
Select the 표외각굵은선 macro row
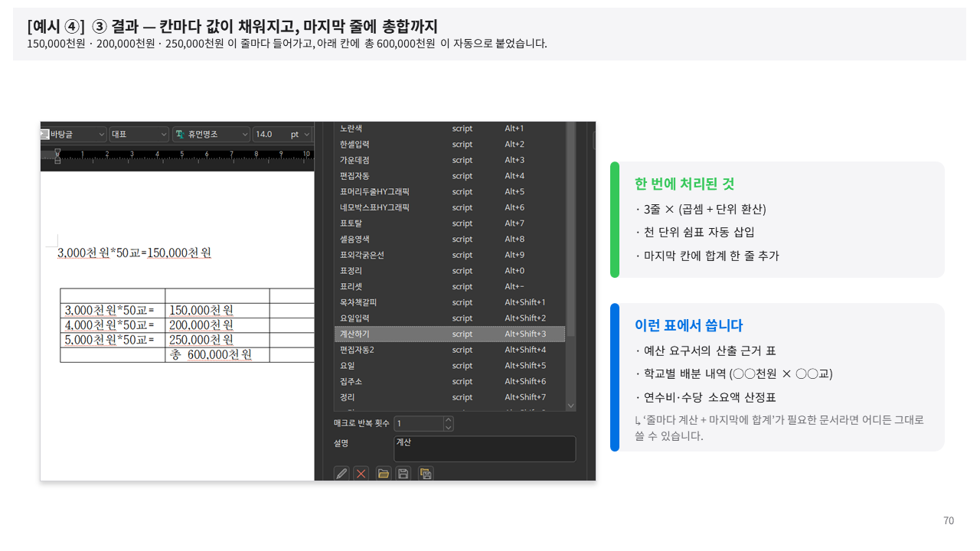click(449, 255)
